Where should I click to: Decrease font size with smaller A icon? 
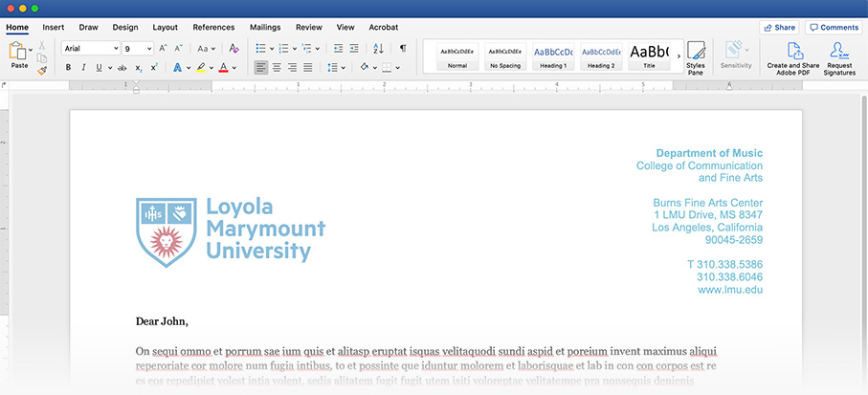[178, 49]
